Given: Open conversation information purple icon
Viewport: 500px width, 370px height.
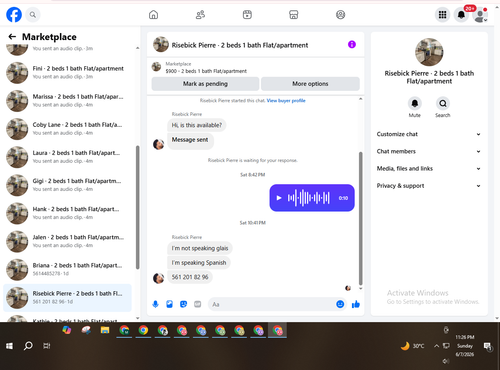Looking at the screenshot, I should [352, 44].
